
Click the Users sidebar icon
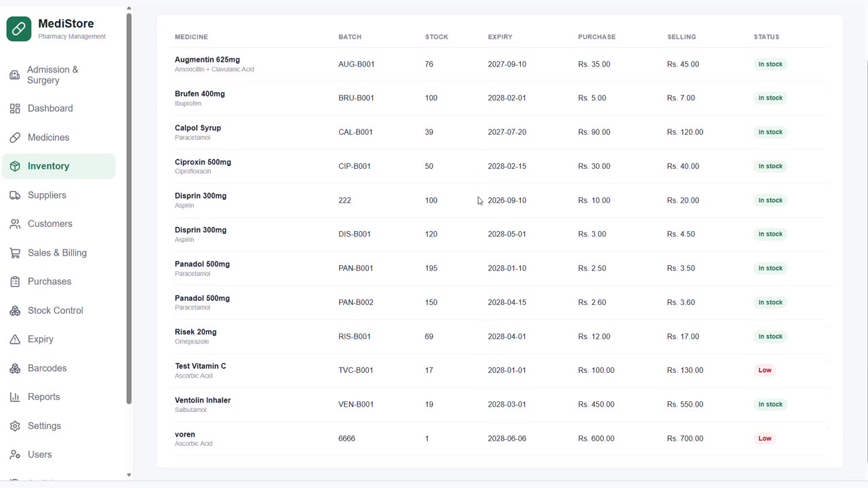click(x=15, y=455)
